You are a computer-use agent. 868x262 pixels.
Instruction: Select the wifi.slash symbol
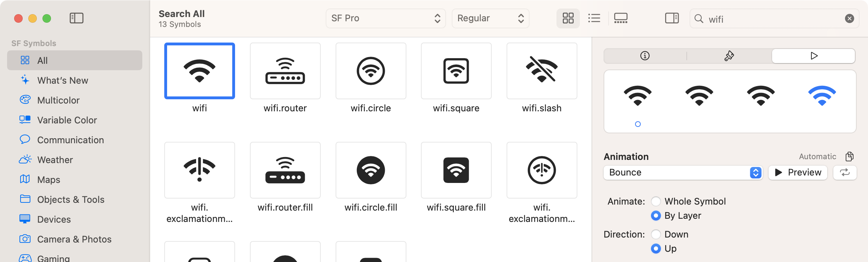[x=542, y=71]
